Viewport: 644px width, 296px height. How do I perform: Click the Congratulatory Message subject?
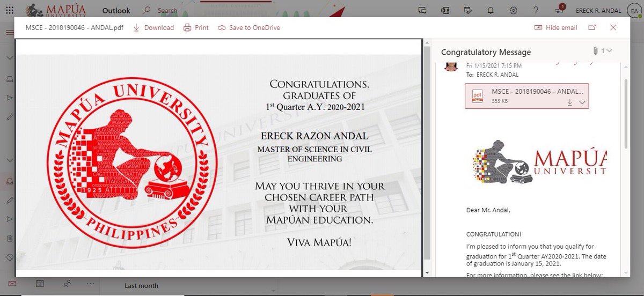pos(486,52)
